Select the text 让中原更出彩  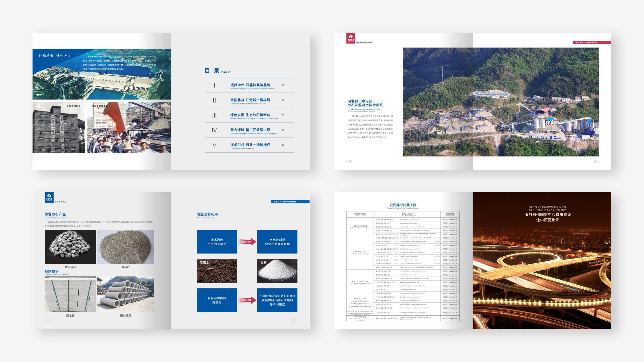[x=548, y=220]
